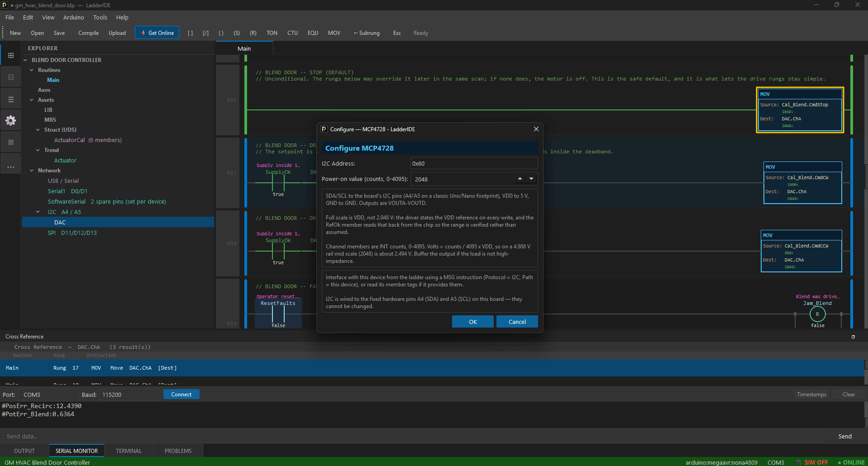Switch to the OUTPUT tab
The height and width of the screenshot is (466, 868).
[24, 451]
